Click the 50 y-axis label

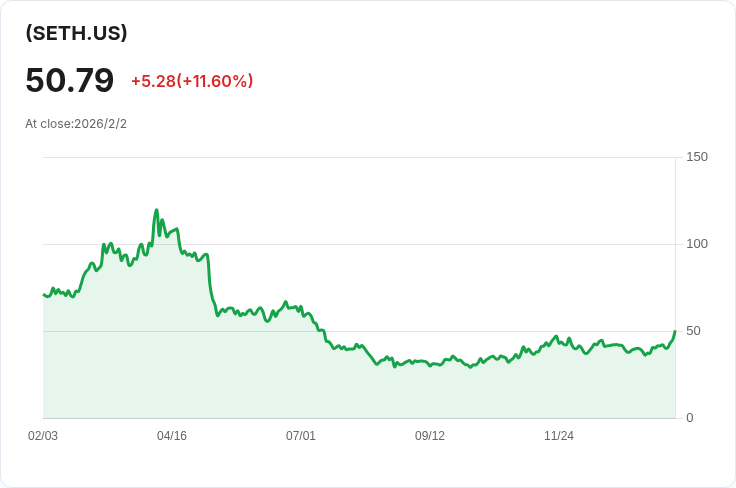pos(693,331)
